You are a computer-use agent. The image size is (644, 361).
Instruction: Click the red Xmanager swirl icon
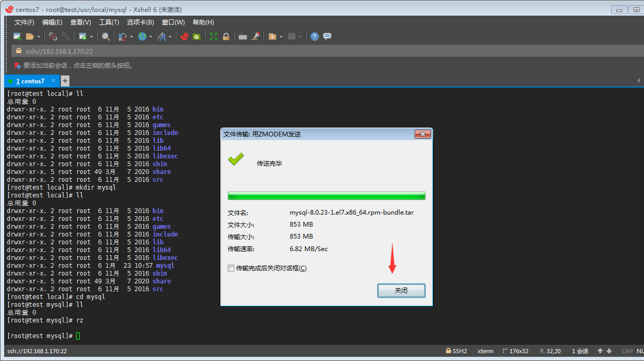point(184,36)
